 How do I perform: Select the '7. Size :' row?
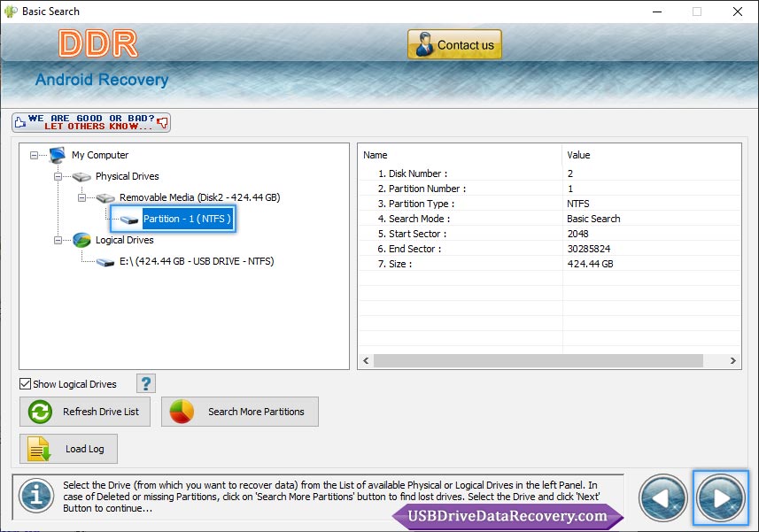pyautogui.click(x=550, y=263)
